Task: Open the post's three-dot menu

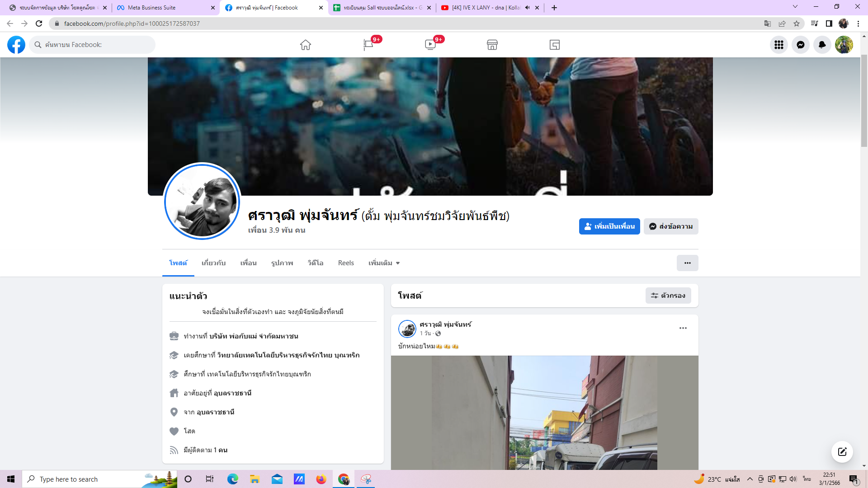Action: click(x=683, y=328)
